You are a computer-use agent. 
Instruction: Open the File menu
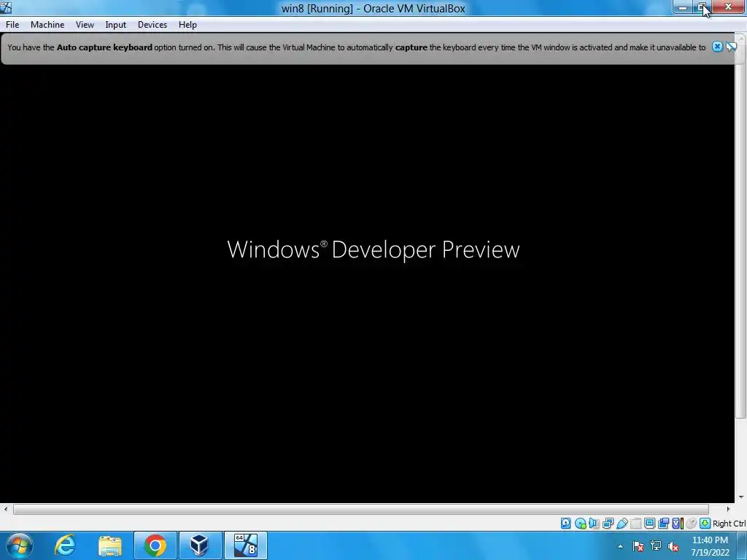pyautogui.click(x=12, y=25)
